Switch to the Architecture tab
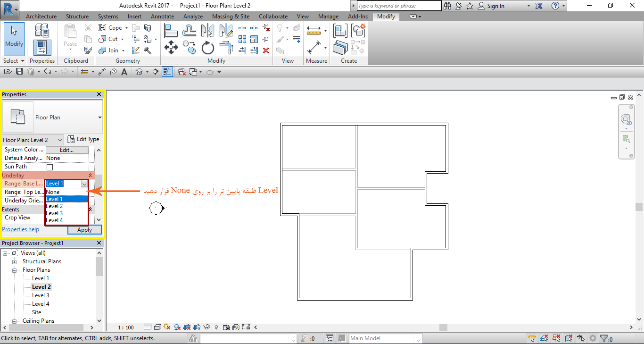This screenshot has height=344, width=644. click(41, 17)
